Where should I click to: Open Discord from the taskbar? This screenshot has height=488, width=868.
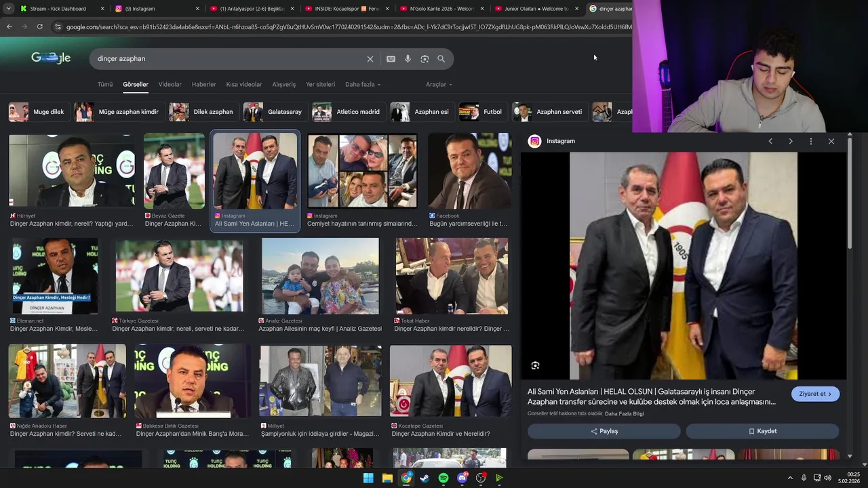click(462, 478)
